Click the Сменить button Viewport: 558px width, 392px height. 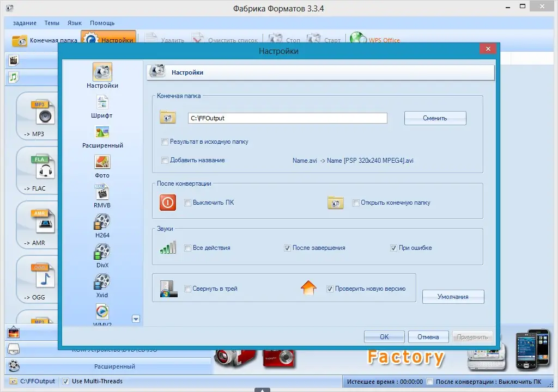click(x=435, y=118)
